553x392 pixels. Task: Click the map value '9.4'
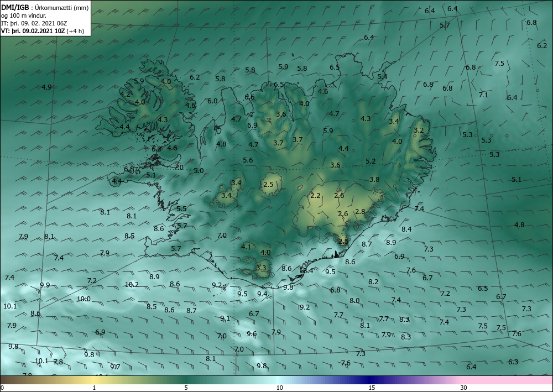(262, 294)
